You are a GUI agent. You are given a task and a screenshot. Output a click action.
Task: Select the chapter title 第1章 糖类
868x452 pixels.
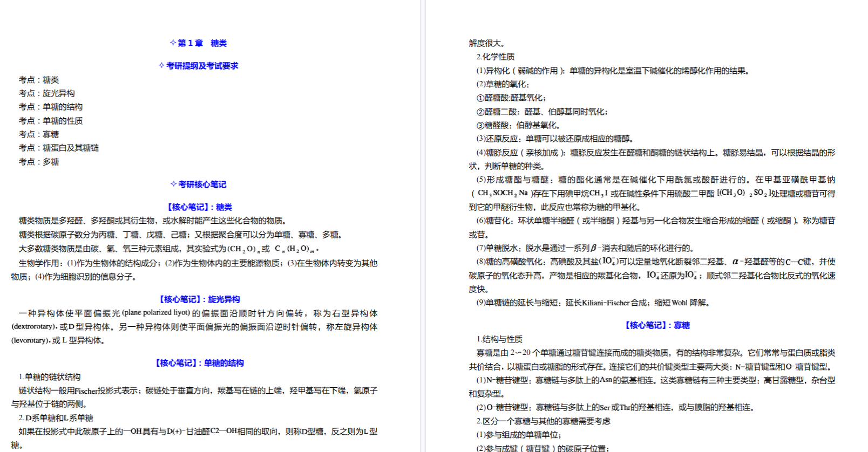click(202, 43)
